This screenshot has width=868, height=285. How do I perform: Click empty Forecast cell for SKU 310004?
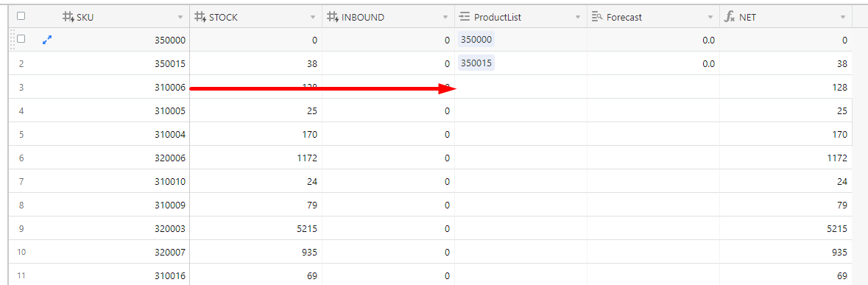(653, 134)
